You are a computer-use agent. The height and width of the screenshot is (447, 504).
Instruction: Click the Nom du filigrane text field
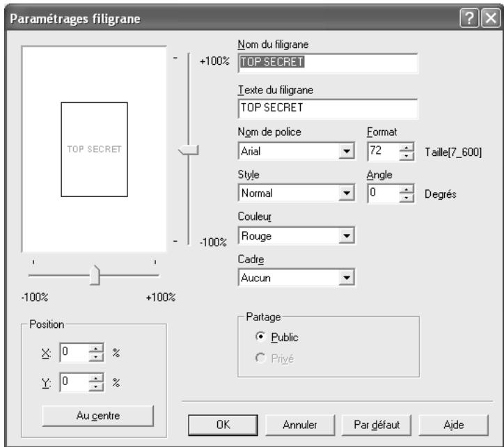point(328,63)
